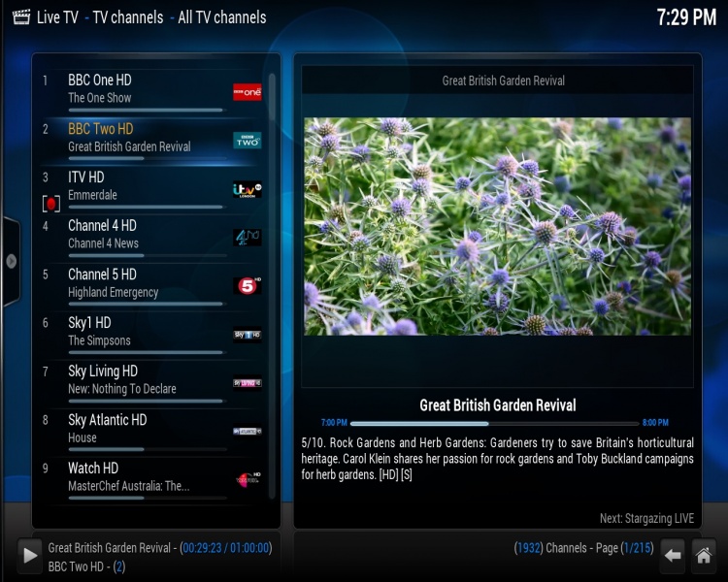728x582 pixels.
Task: Click the Channel 4 HD logo
Action: (x=247, y=237)
